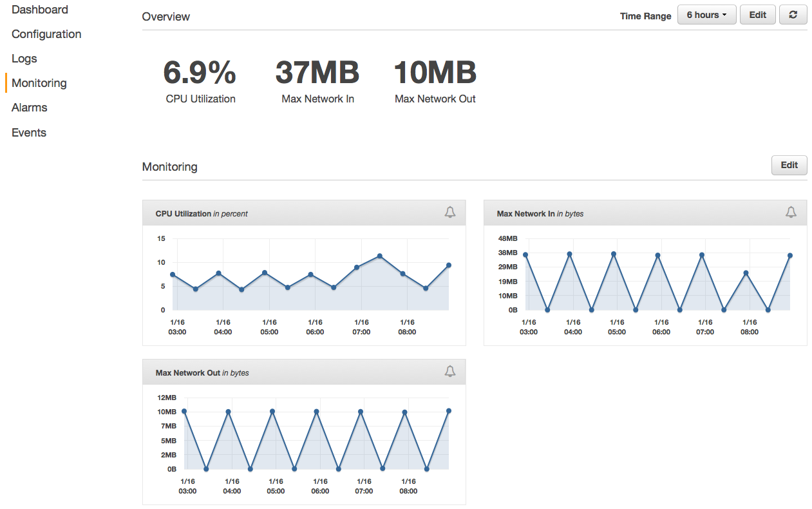Click the 48MB axis label on Max Network In chart
This screenshot has width=812, height=509.
tap(507, 238)
